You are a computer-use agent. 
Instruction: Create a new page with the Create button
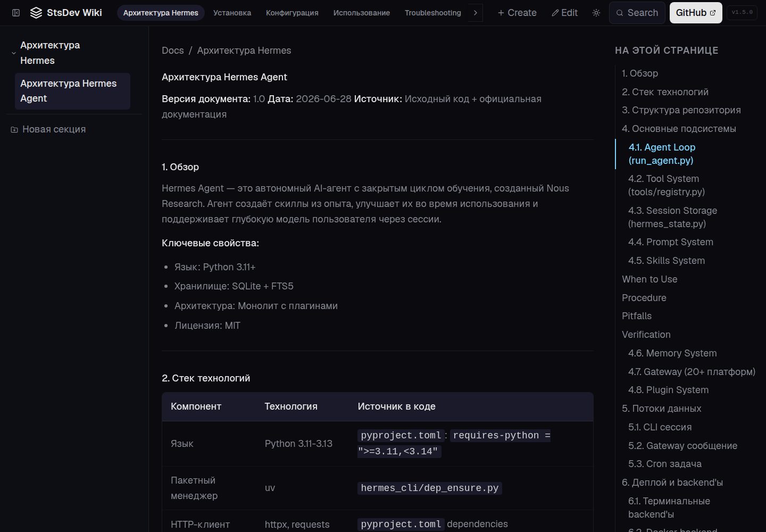[517, 13]
